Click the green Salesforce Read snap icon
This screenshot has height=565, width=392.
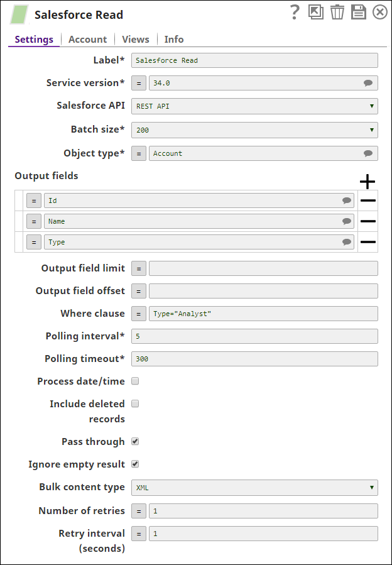point(19,15)
